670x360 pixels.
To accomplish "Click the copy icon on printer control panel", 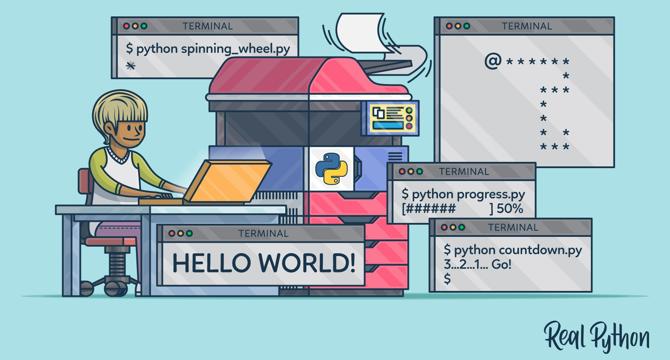I will pos(378,113).
